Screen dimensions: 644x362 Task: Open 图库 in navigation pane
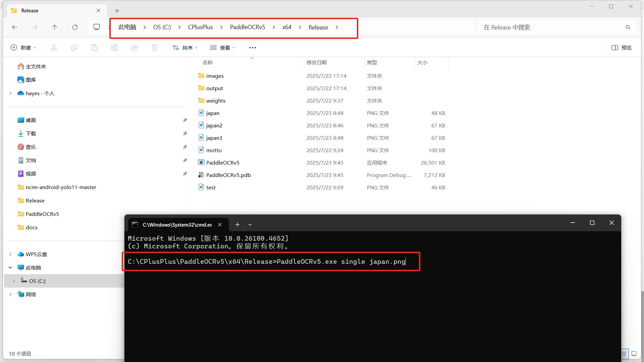pos(26,80)
